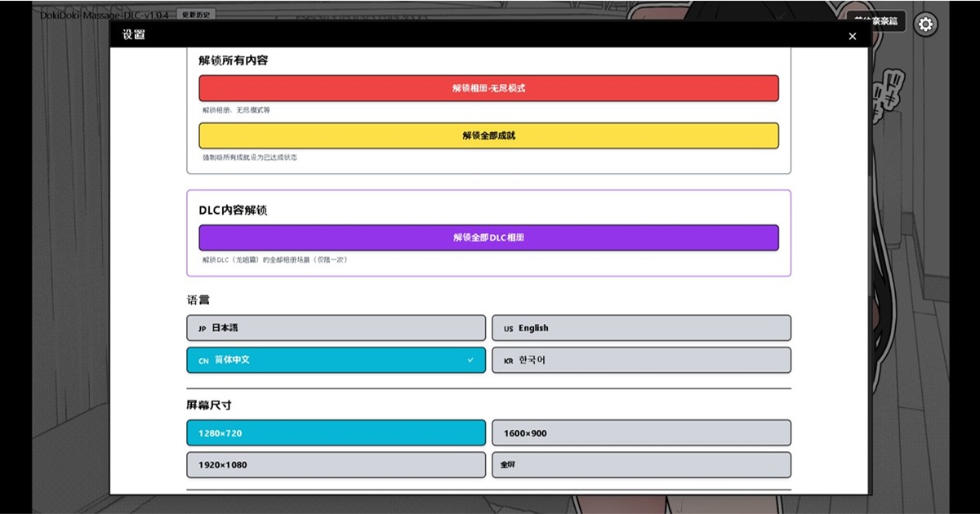Click the US flag code label

point(508,329)
